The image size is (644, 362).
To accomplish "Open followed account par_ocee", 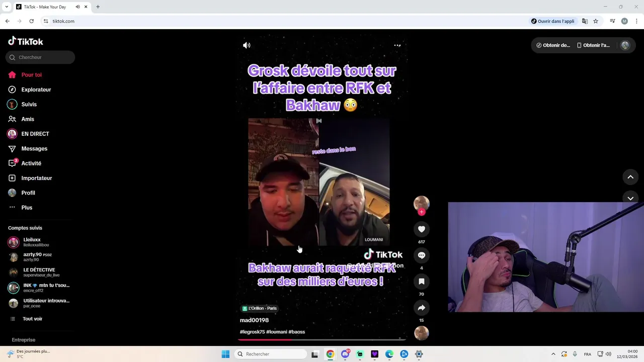I will click(39, 303).
